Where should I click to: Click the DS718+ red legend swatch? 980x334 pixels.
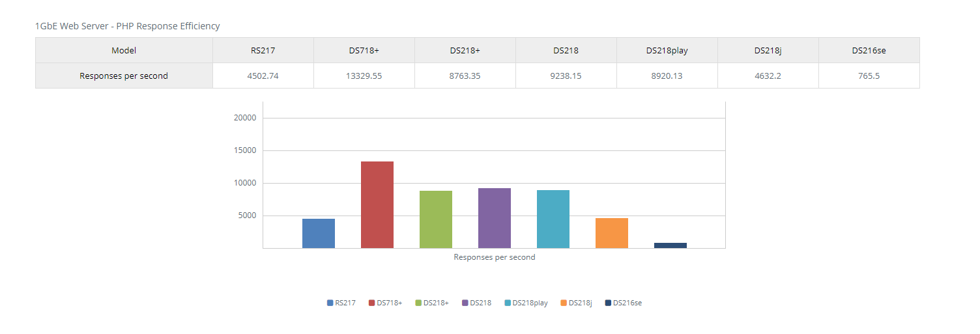[372, 303]
